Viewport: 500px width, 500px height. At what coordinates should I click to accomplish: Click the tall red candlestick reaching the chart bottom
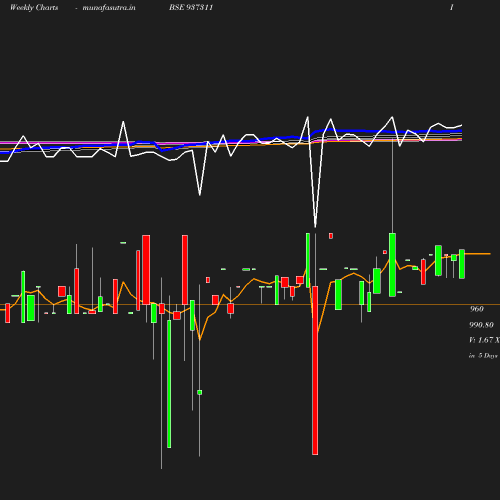point(315,370)
